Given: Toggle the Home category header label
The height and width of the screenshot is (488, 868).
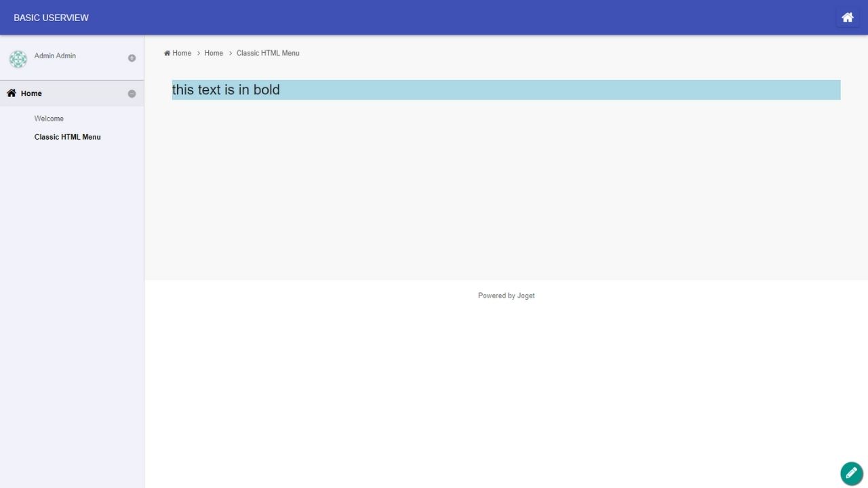Looking at the screenshot, I should (x=31, y=94).
